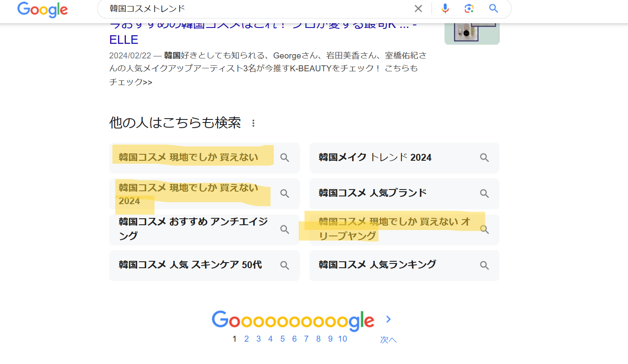Click magnifier icon for スキンケア 50代 suggestion
Screen dimensions: 628x364
pos(285,266)
